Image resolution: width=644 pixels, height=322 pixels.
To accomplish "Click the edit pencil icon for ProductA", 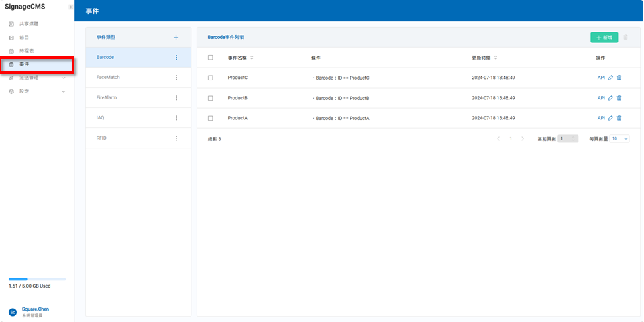I will click(610, 118).
